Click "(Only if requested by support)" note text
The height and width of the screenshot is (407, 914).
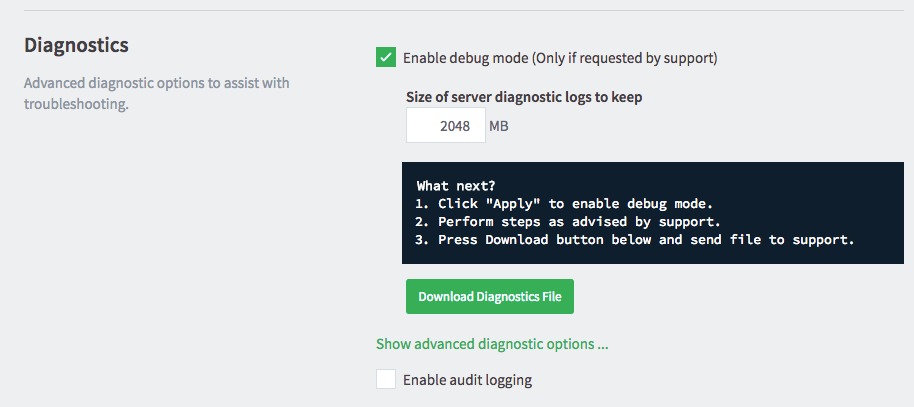(x=624, y=58)
